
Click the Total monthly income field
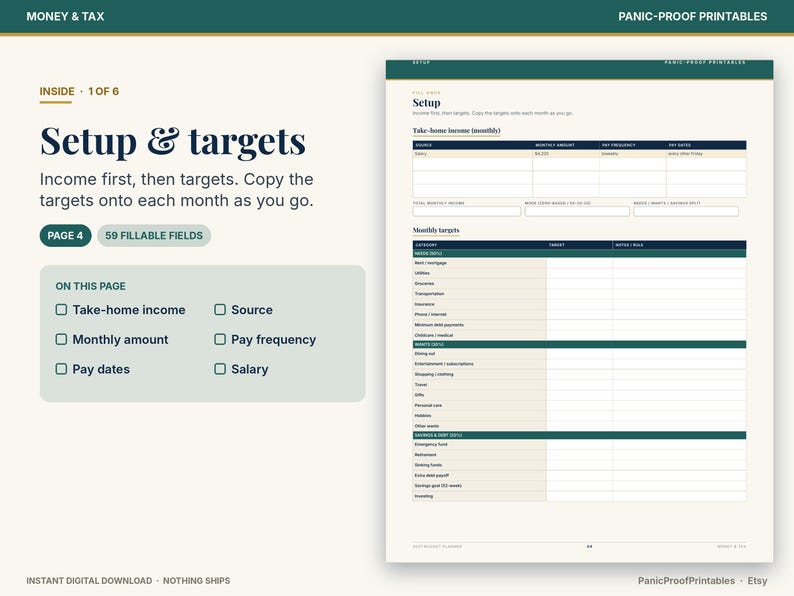pos(466,211)
